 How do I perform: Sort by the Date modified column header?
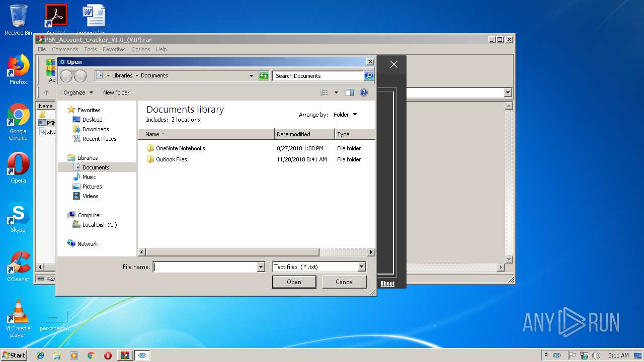pos(304,134)
